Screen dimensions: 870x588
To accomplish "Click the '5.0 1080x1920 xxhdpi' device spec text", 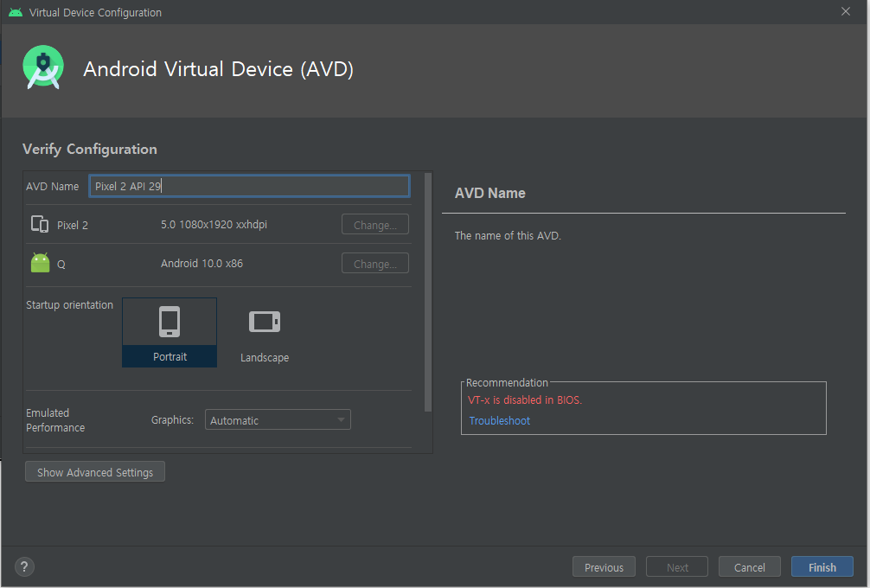I will pyautogui.click(x=214, y=225).
